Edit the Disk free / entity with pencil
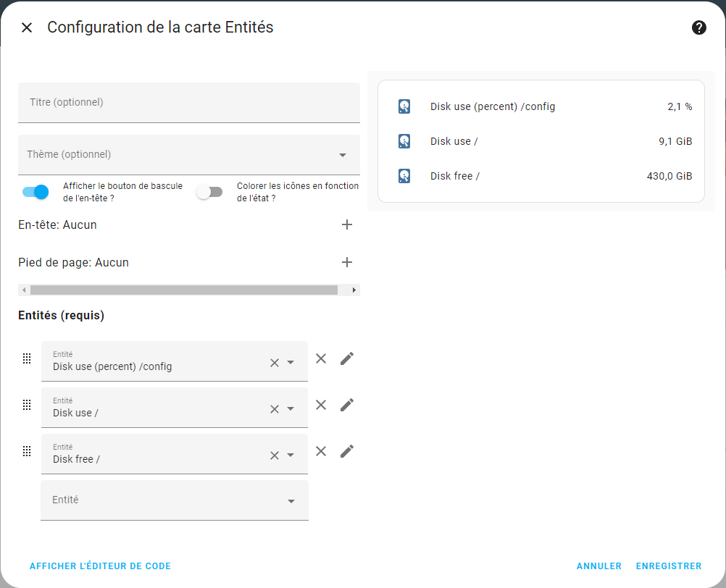The width and height of the screenshot is (726, 588). [347, 451]
